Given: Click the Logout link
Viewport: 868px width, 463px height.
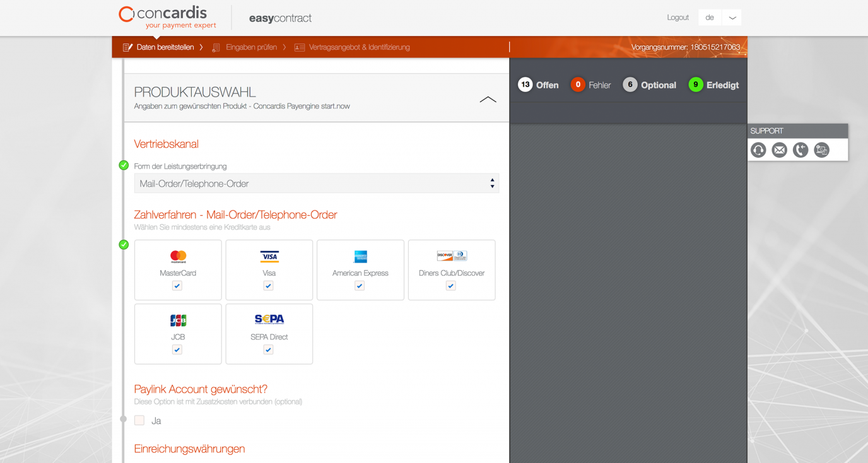Looking at the screenshot, I should click(x=677, y=17).
